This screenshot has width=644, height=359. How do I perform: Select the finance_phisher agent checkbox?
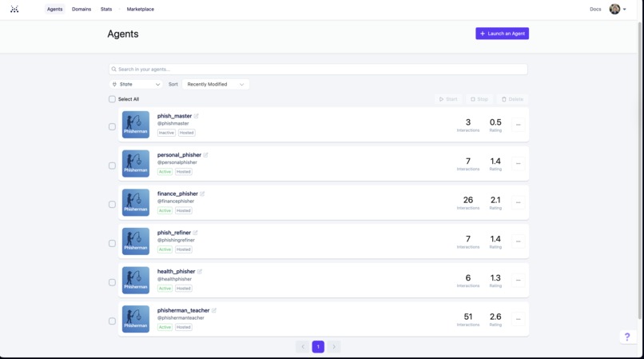tap(112, 205)
